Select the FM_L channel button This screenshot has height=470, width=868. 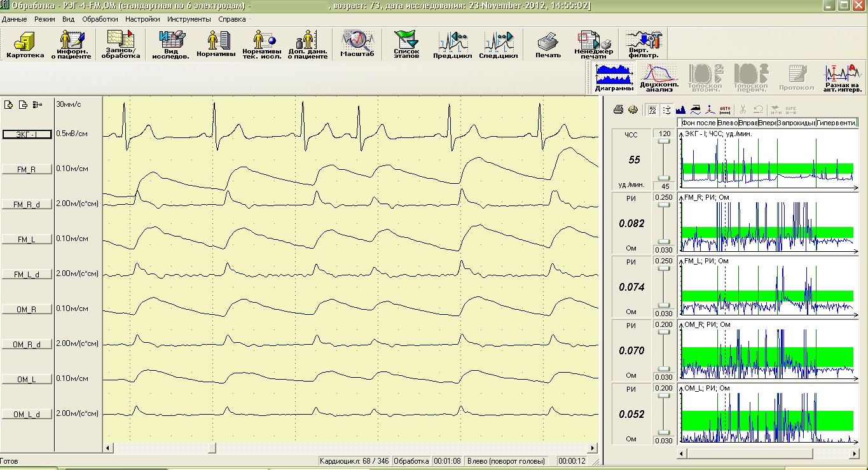[x=27, y=239]
